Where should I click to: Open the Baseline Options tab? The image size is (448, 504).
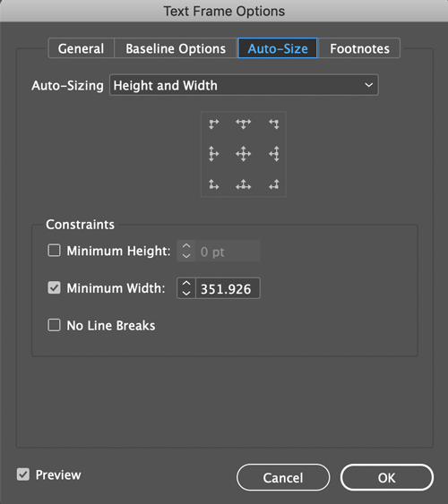pyautogui.click(x=176, y=48)
